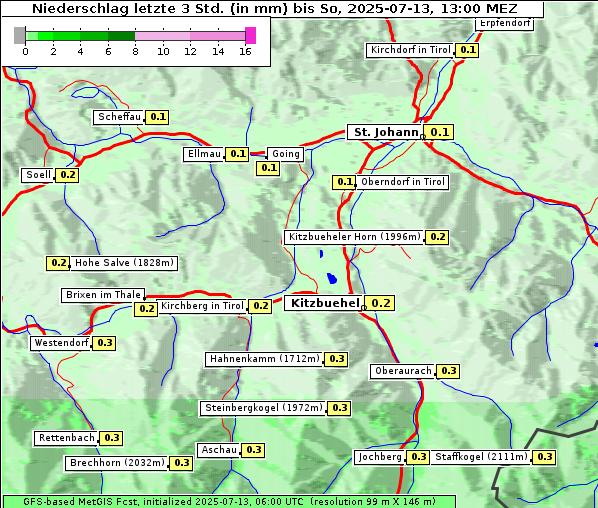This screenshot has height=508, width=598.
Task: Select the 'Jochberg' place label
Action: click(380, 457)
